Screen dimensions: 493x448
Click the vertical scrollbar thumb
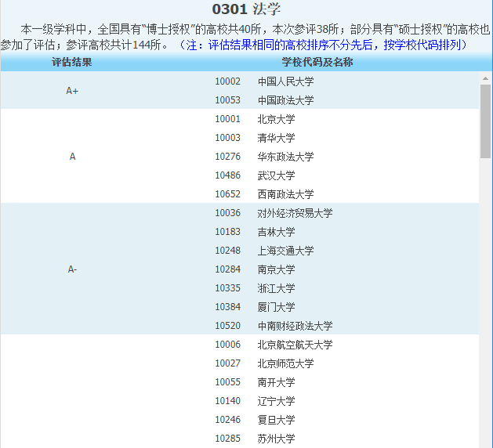click(x=485, y=121)
